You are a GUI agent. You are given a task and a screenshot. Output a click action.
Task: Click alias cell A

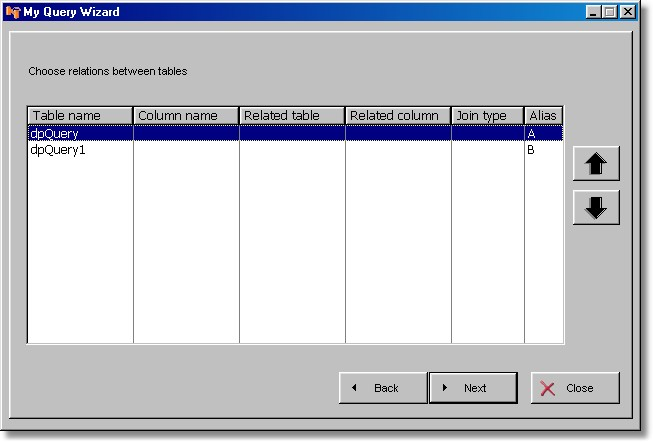click(543, 133)
